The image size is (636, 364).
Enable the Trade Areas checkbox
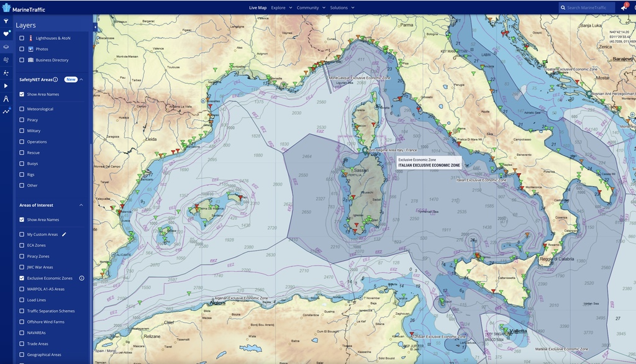[x=22, y=344]
